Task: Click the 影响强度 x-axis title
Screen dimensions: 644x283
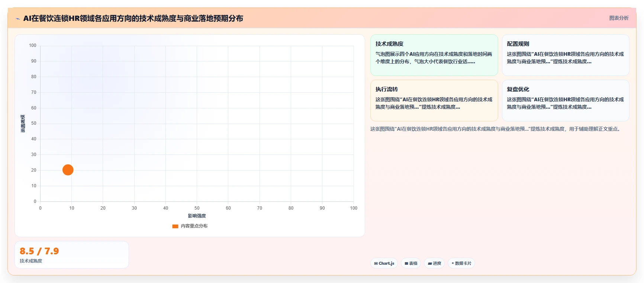Action: (197, 216)
